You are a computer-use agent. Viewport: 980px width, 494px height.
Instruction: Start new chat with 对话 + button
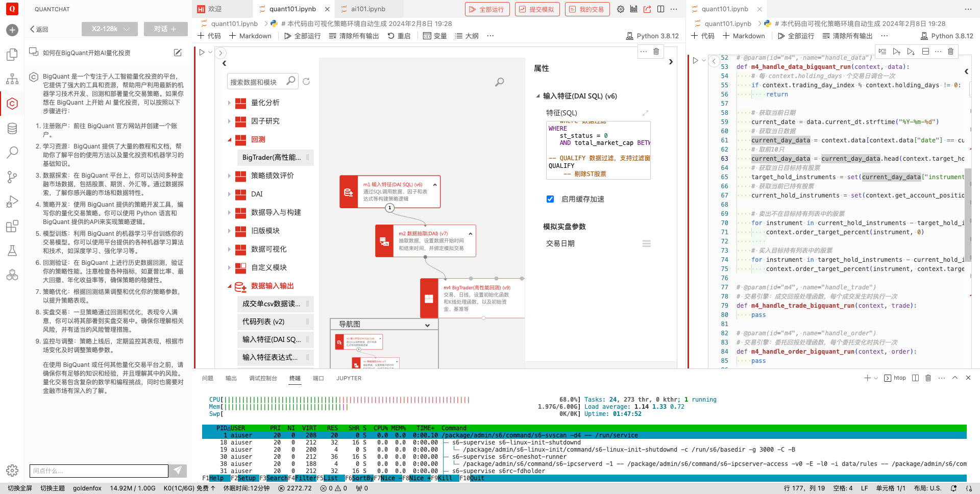[165, 29]
